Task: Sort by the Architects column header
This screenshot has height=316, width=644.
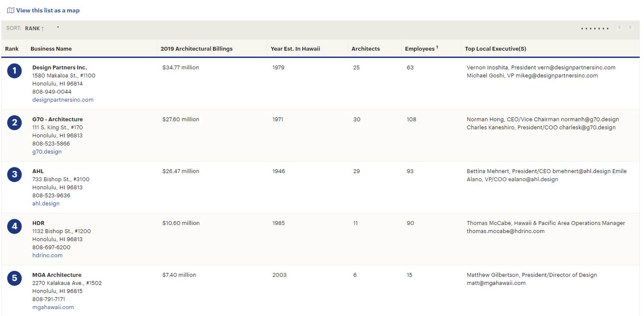Action: 366,49
